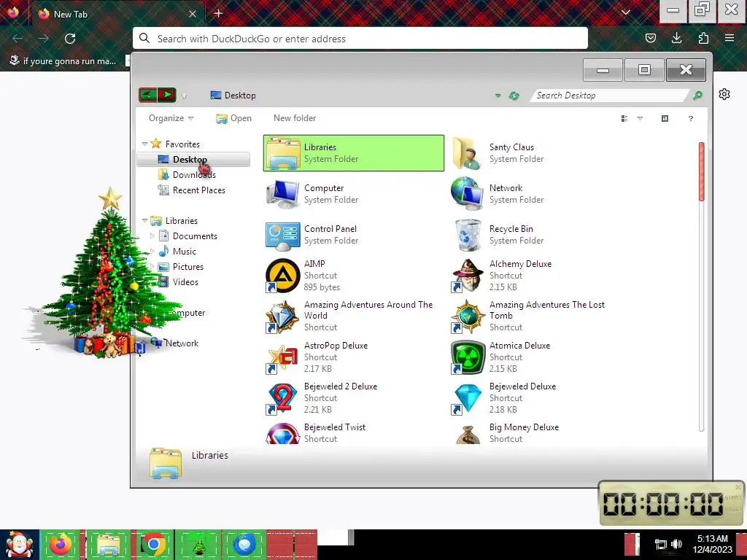Open Firefox from the taskbar
The width and height of the screenshot is (747, 560).
(x=60, y=545)
